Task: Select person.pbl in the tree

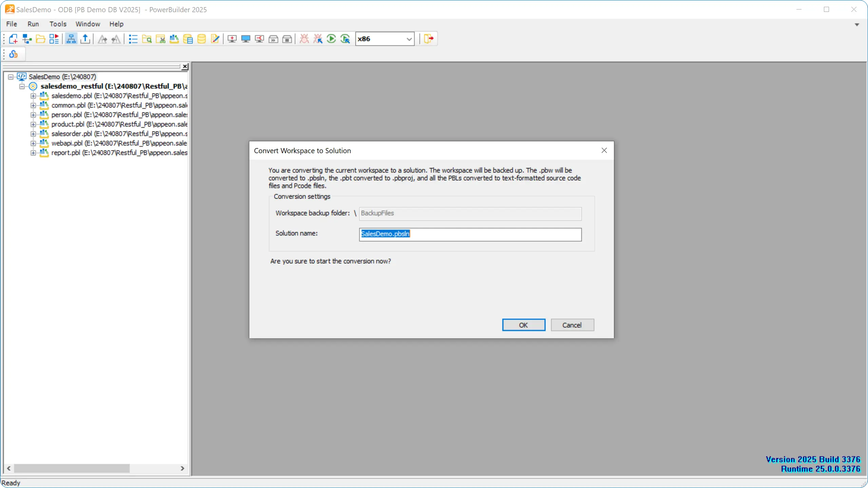Action: click(119, 115)
